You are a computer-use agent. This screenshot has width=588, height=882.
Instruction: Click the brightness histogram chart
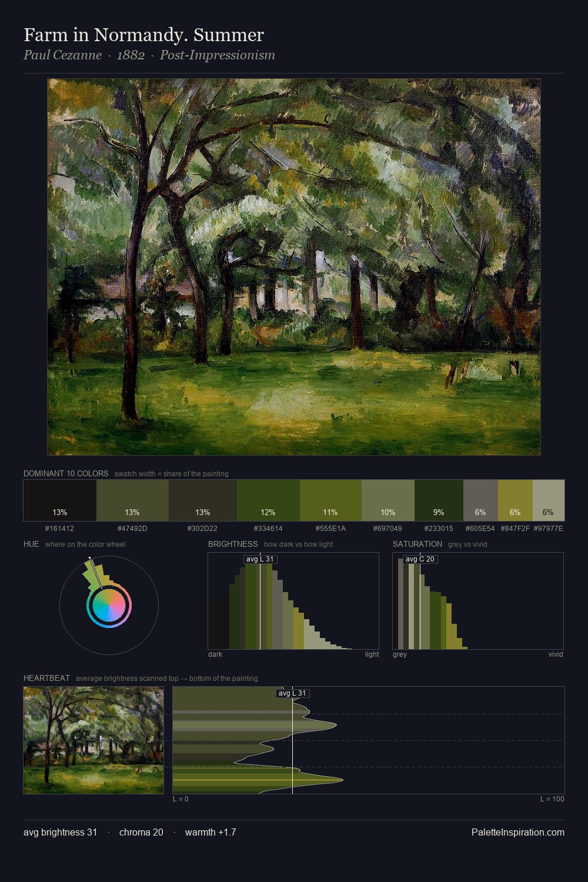[293, 601]
